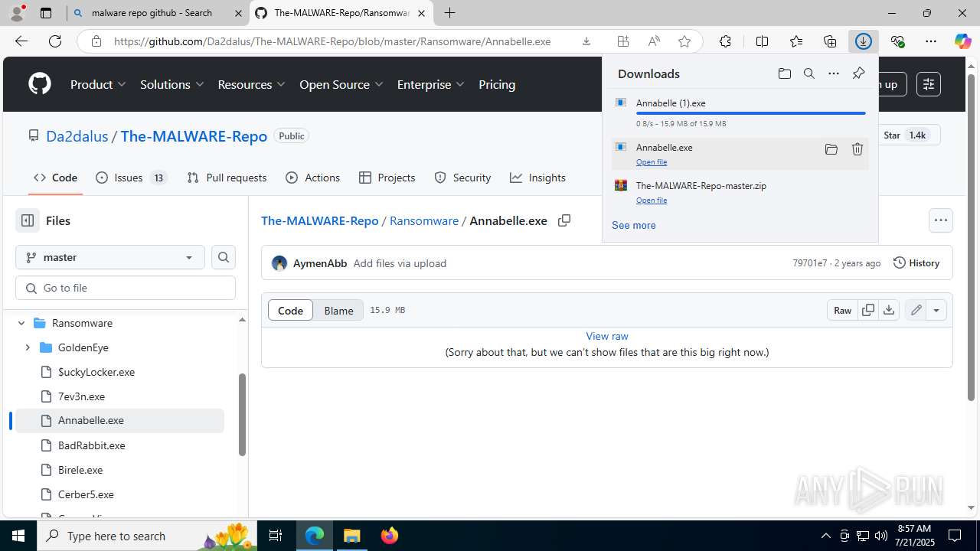Select the Blame view toggle
Screen dimensions: 980x551
click(x=338, y=310)
